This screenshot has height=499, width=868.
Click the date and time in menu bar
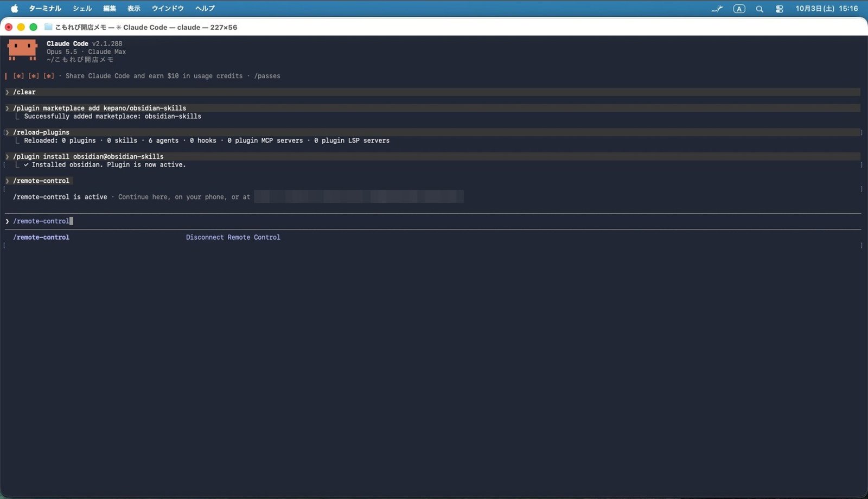[x=827, y=9]
